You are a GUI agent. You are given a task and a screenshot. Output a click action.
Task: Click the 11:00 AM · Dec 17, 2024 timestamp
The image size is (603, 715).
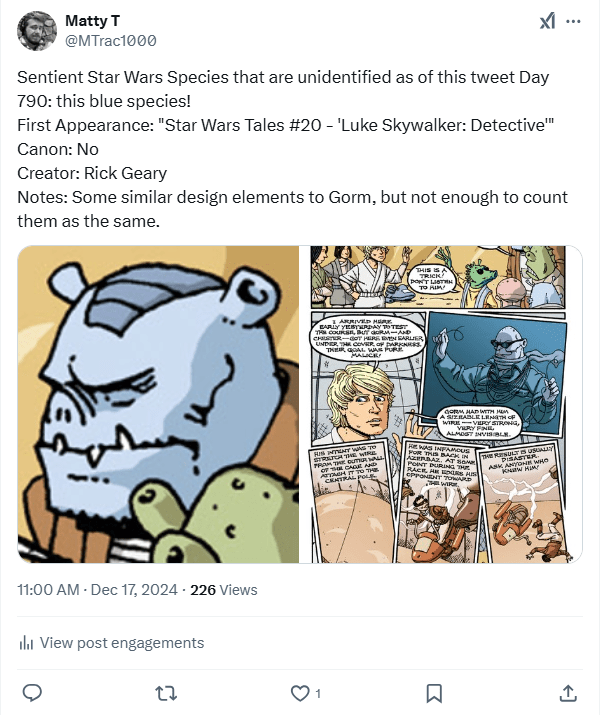(x=99, y=590)
